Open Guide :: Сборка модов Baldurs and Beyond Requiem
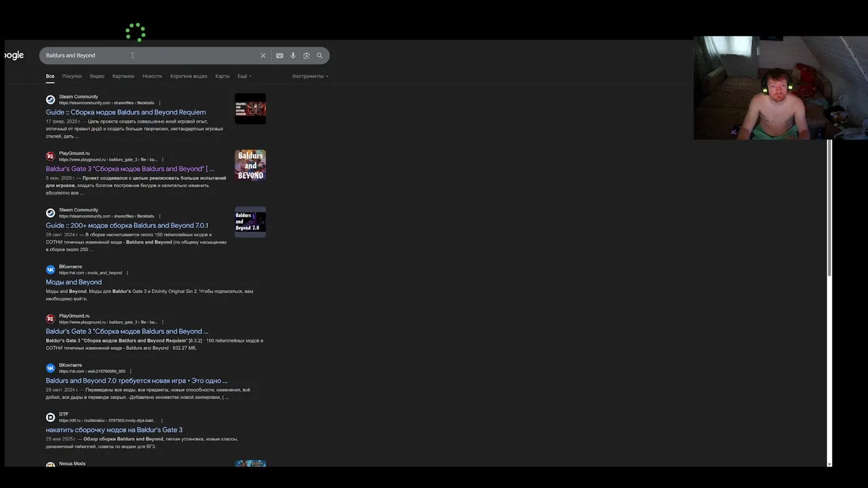Viewport: 868px width, 488px height. click(125, 113)
